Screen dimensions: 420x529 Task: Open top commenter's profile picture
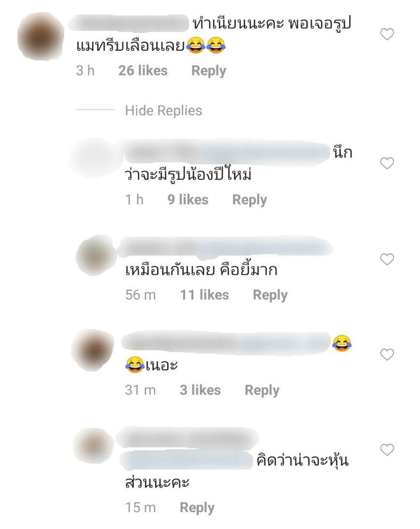pos(41,36)
